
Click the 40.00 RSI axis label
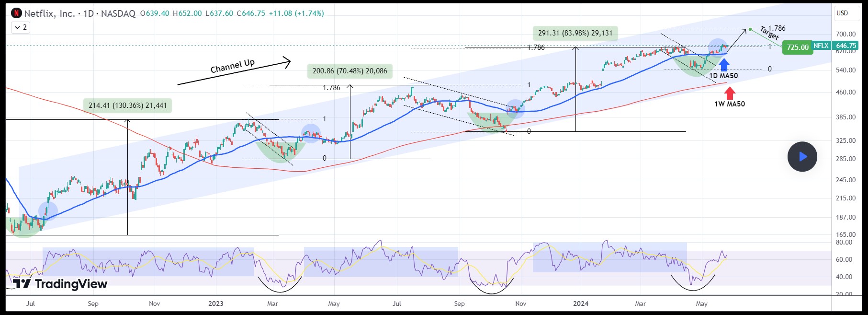[x=844, y=277]
